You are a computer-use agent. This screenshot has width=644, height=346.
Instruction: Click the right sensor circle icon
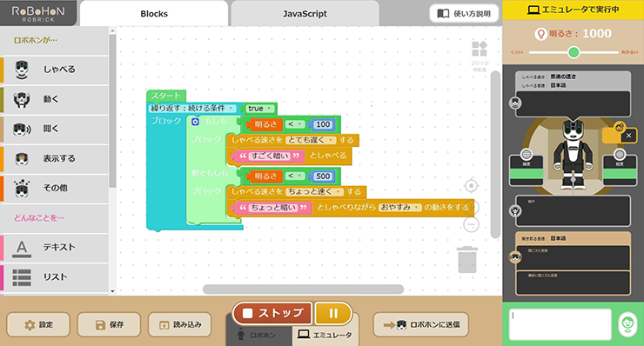coord(620,155)
